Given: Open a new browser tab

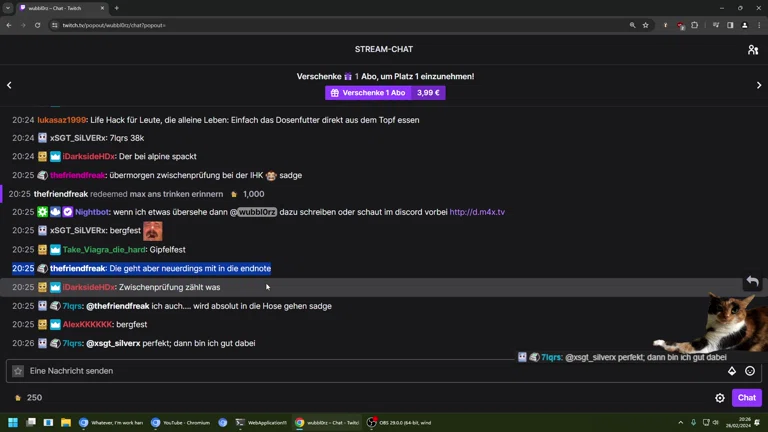Looking at the screenshot, I should tap(117, 8).
